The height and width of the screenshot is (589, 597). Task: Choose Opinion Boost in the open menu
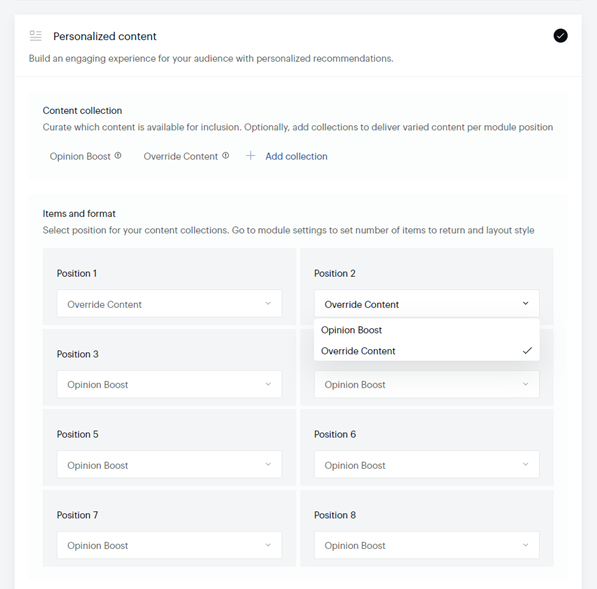[x=426, y=330]
